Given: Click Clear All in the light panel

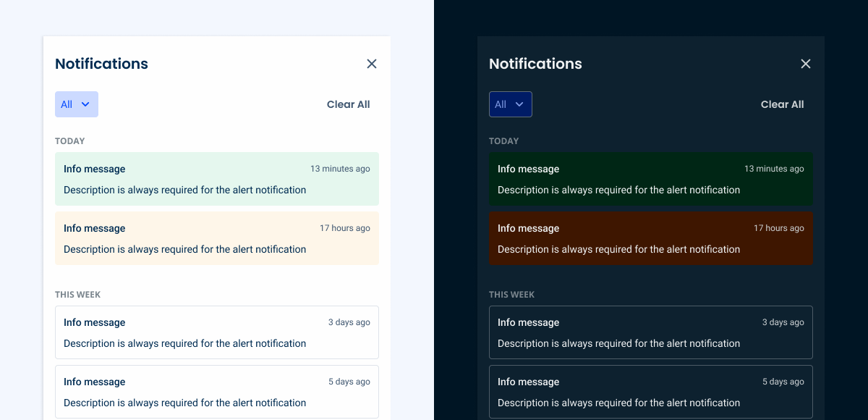Looking at the screenshot, I should 348,104.
